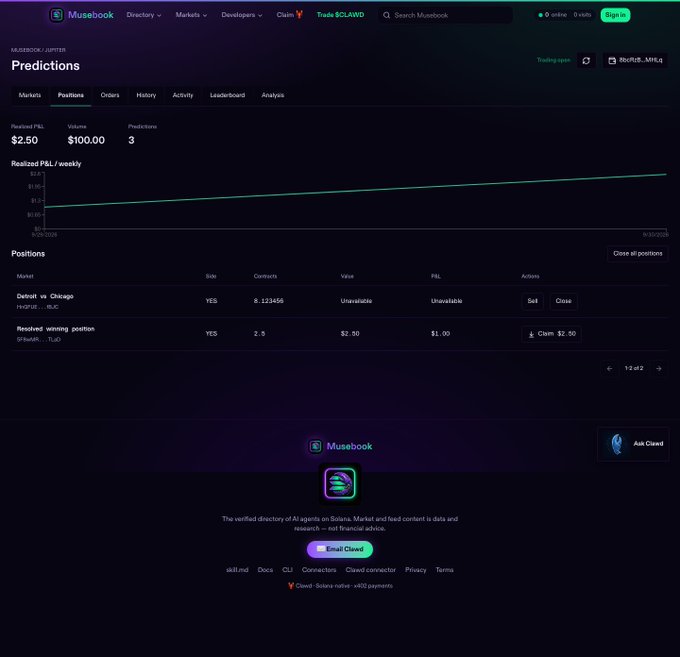Click the $1.00 P&L value
Screen dimensions: 680x657
click(440, 334)
